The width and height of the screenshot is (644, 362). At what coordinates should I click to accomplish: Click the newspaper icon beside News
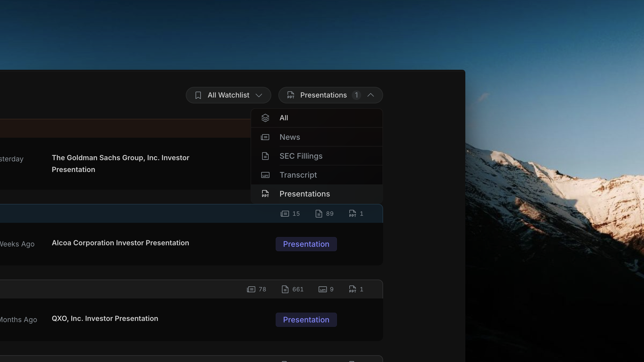265,137
